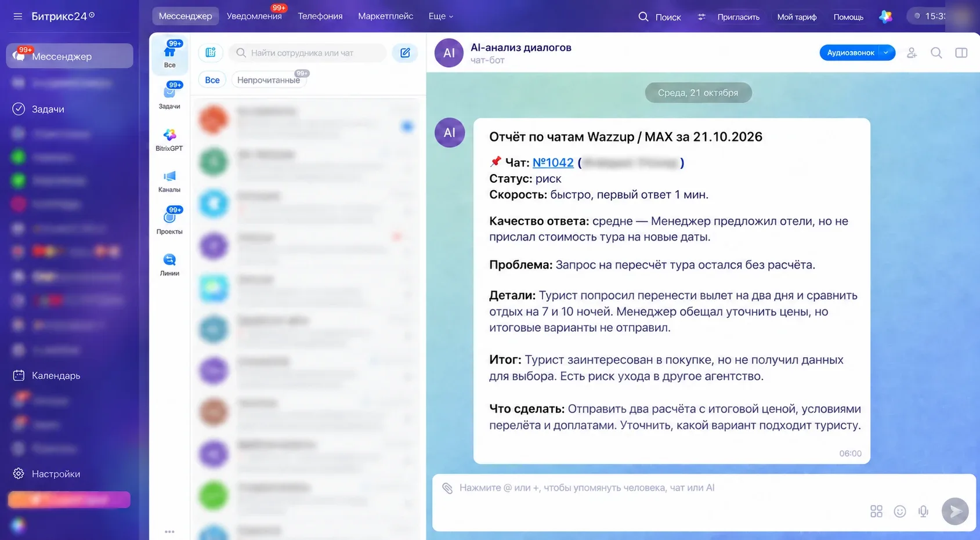The height and width of the screenshot is (540, 980).
Task: Open the BitrixGPT section
Action: 169,140
